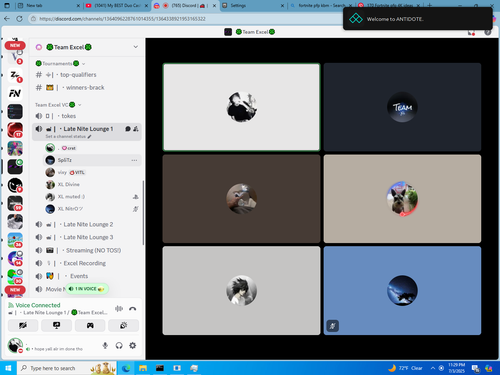Edit channel status pencil icon

pos(89,136)
